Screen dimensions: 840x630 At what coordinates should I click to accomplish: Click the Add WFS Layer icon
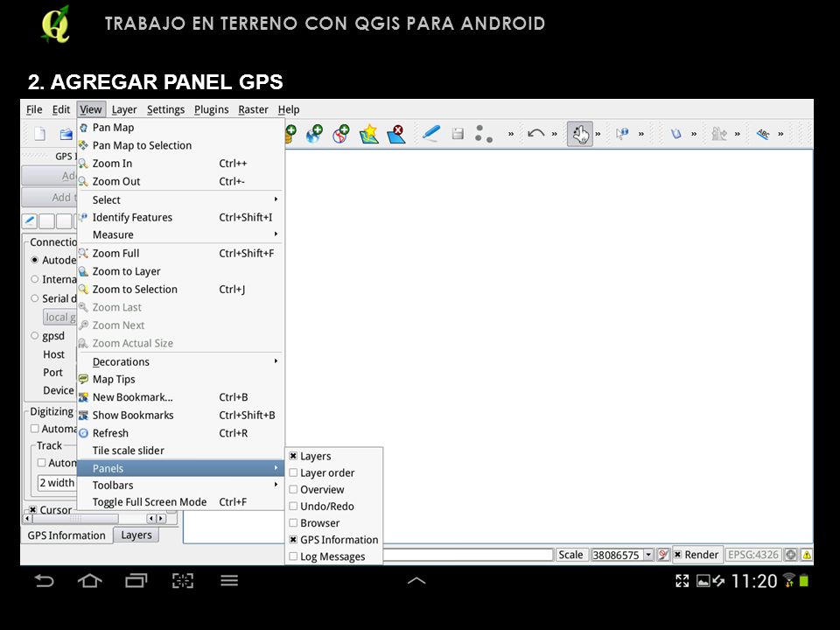(x=340, y=133)
